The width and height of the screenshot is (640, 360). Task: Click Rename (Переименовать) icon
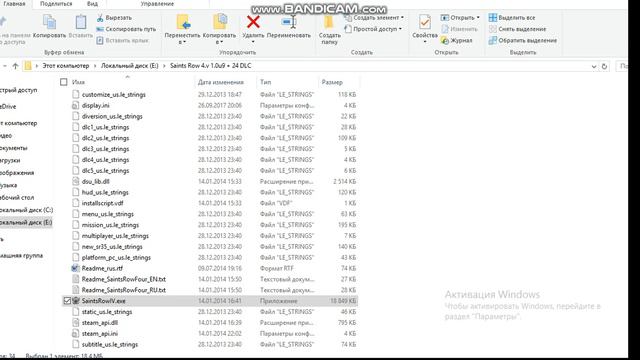289,22
